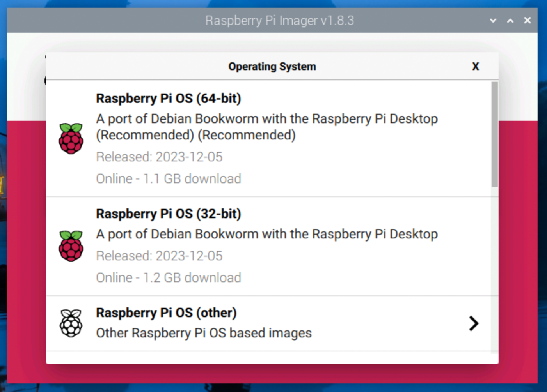Click the 'Operating System' dialog header title
The height and width of the screenshot is (392, 547).
pos(272,67)
